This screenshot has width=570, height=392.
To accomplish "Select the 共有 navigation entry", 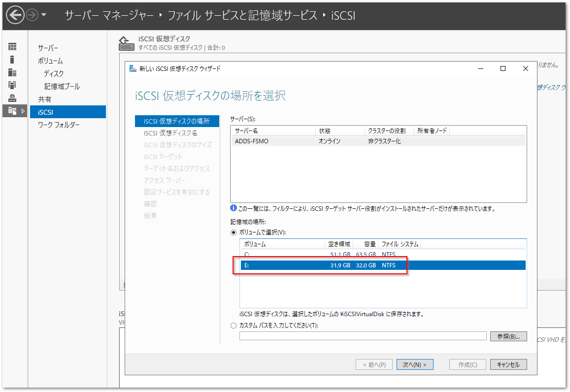I will tap(45, 98).
